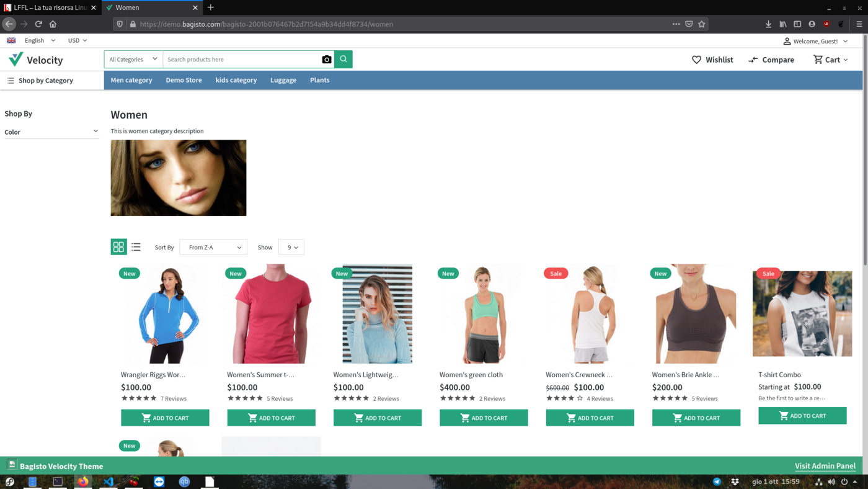Go to the browser home page
Image resolution: width=868 pixels, height=489 pixels.
click(x=53, y=24)
